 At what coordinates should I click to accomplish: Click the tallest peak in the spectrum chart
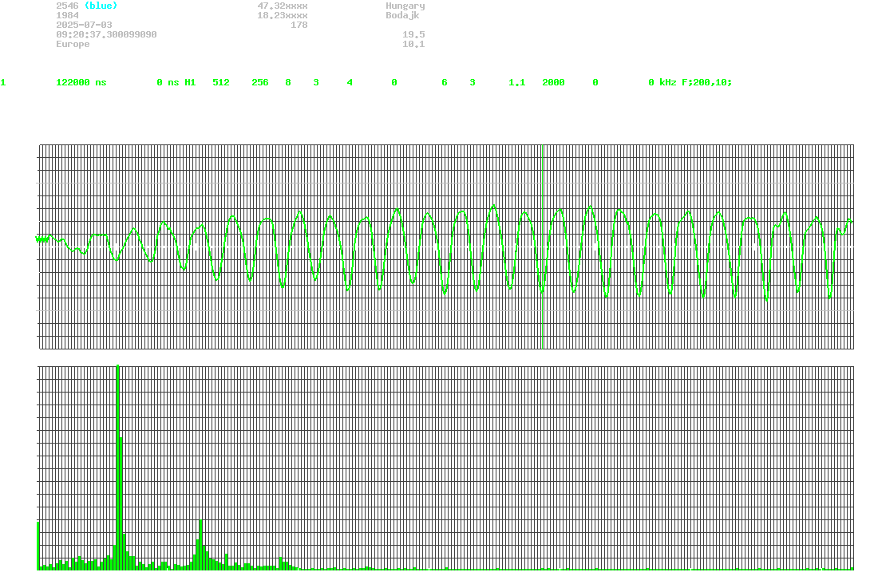117,467
